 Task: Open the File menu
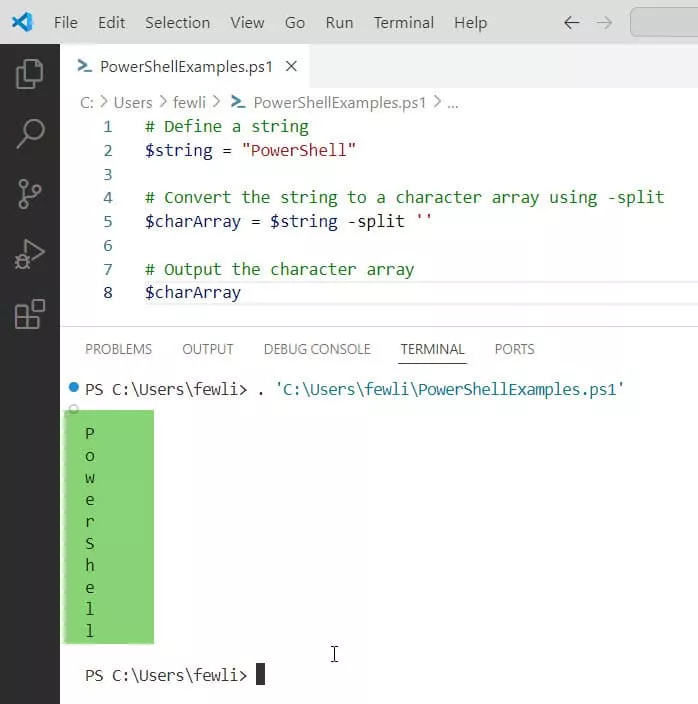point(65,22)
